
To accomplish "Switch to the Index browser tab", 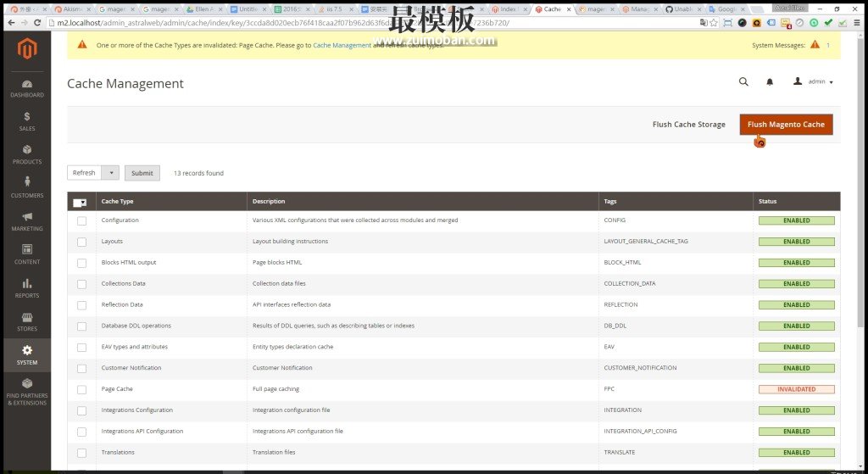I will point(509,8).
